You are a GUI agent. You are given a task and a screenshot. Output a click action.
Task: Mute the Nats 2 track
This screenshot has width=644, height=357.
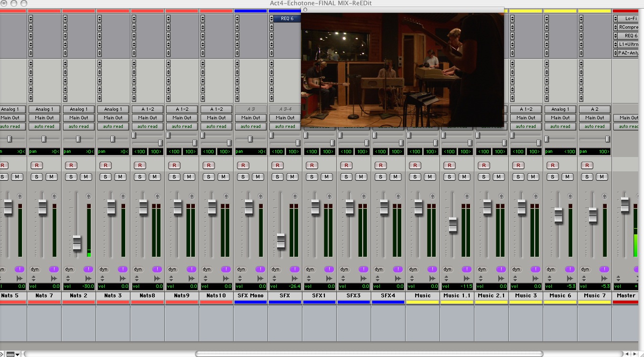(86, 177)
